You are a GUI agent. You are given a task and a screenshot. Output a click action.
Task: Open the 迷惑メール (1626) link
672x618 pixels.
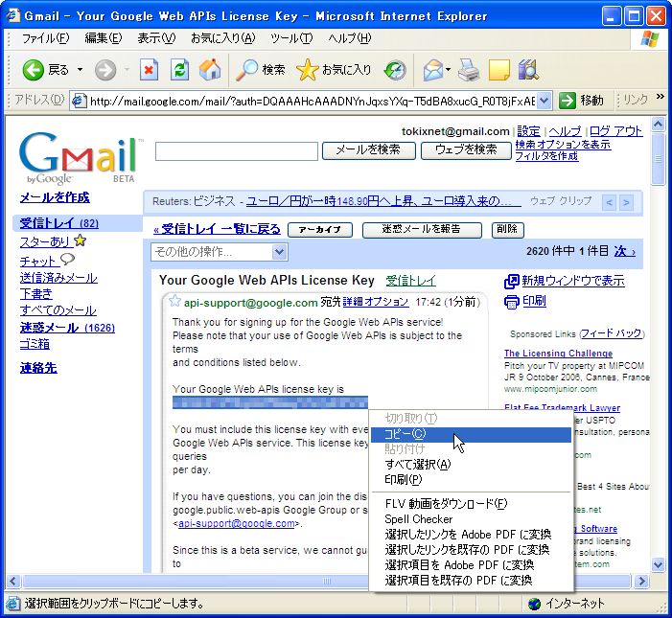pos(67,328)
